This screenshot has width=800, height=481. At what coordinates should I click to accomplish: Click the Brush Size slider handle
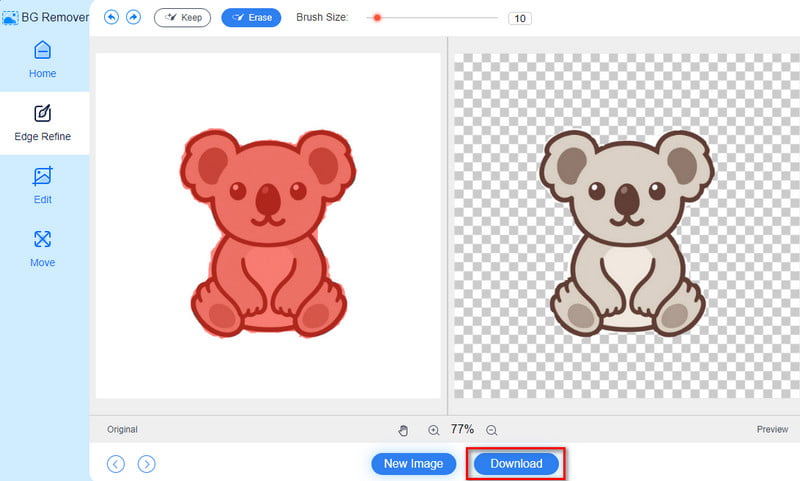377,18
